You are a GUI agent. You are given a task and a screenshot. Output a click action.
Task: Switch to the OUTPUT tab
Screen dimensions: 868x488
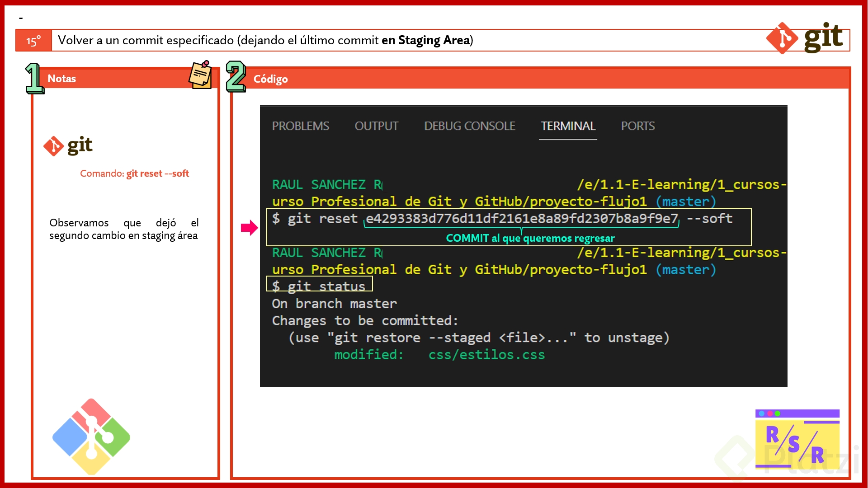click(x=376, y=126)
